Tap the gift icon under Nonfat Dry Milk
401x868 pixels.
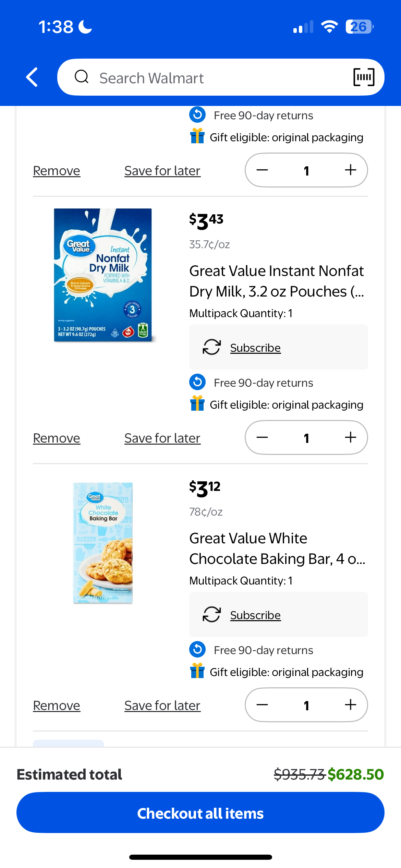pyautogui.click(x=197, y=403)
